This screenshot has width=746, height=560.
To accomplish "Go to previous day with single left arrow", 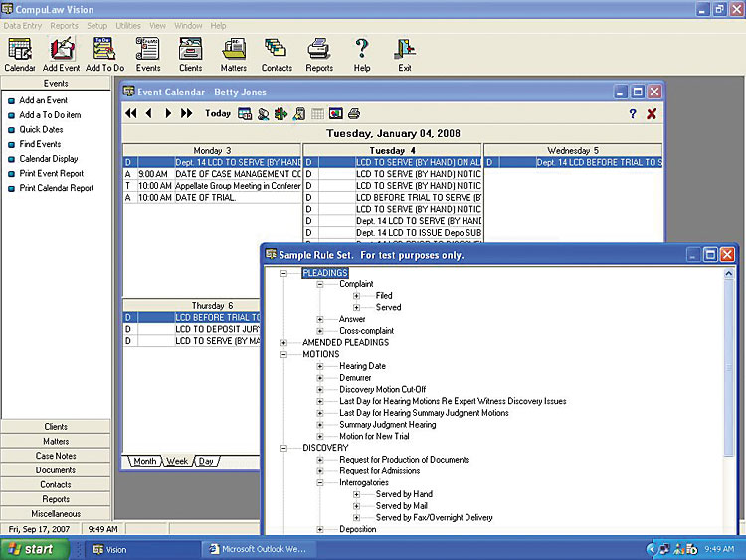I will [x=149, y=113].
